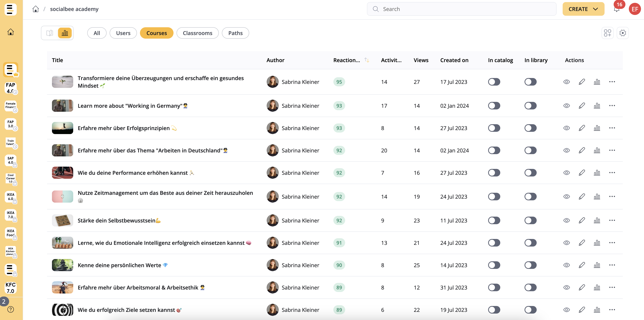Screen dimensions: 644x320
Task: Open the FAP 3.0 sidebar workspace
Action: (10, 124)
